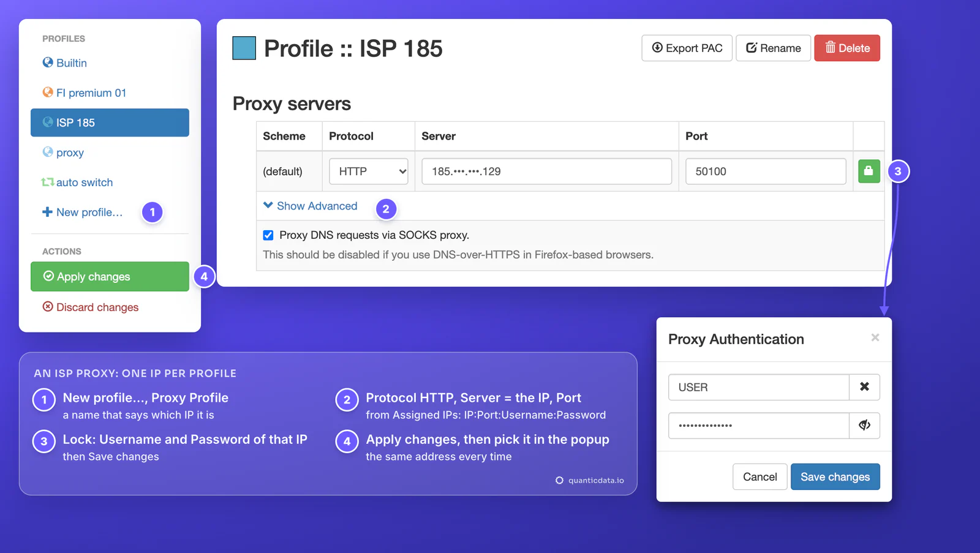Screen dimensions: 980x553
Task: Create a new profile
Action: pyautogui.click(x=82, y=213)
